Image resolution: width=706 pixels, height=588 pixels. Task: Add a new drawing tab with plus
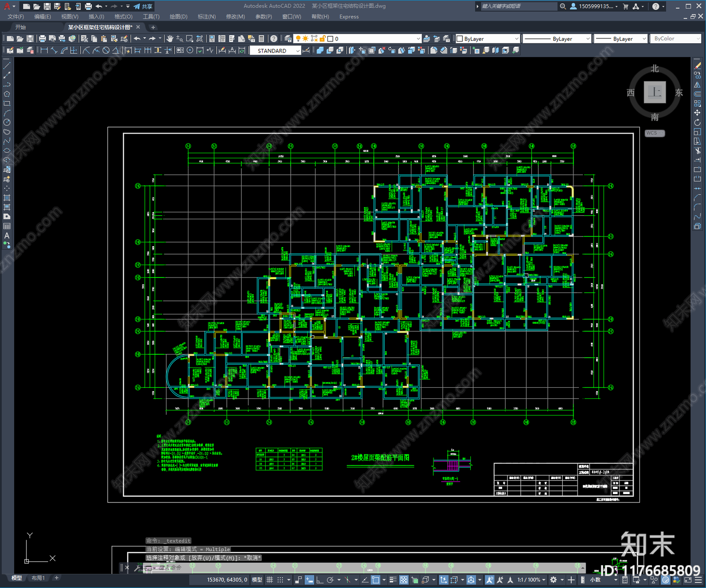[x=153, y=27]
